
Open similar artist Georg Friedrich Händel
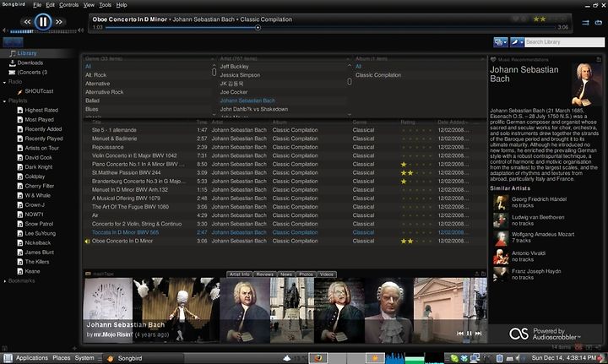(539, 199)
